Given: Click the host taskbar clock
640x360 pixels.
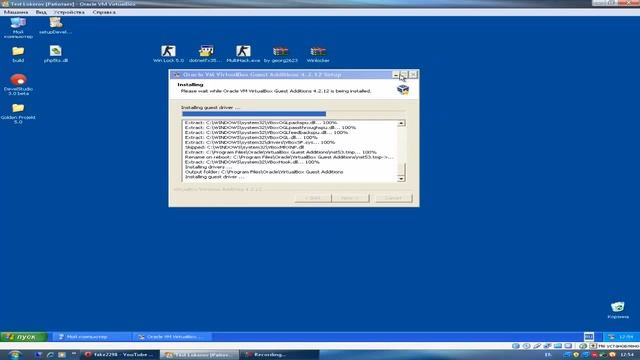Looking at the screenshot, I should tap(626, 355).
